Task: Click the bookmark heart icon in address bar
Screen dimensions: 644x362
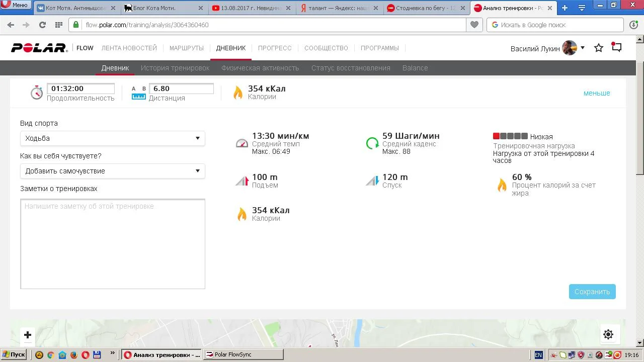Action: pyautogui.click(x=474, y=25)
